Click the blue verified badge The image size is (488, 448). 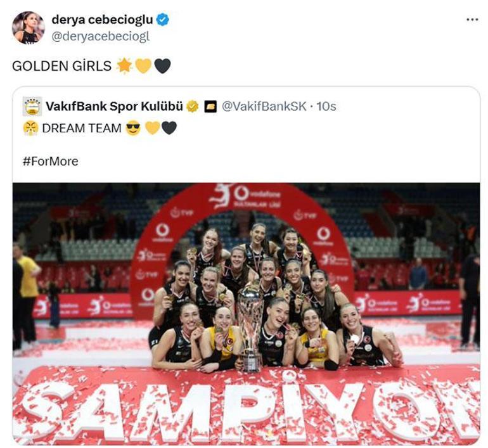tap(162, 20)
